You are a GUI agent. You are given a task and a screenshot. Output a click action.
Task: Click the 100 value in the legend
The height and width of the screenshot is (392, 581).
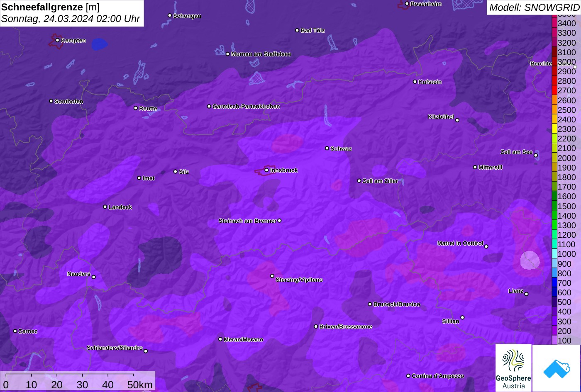click(x=564, y=341)
